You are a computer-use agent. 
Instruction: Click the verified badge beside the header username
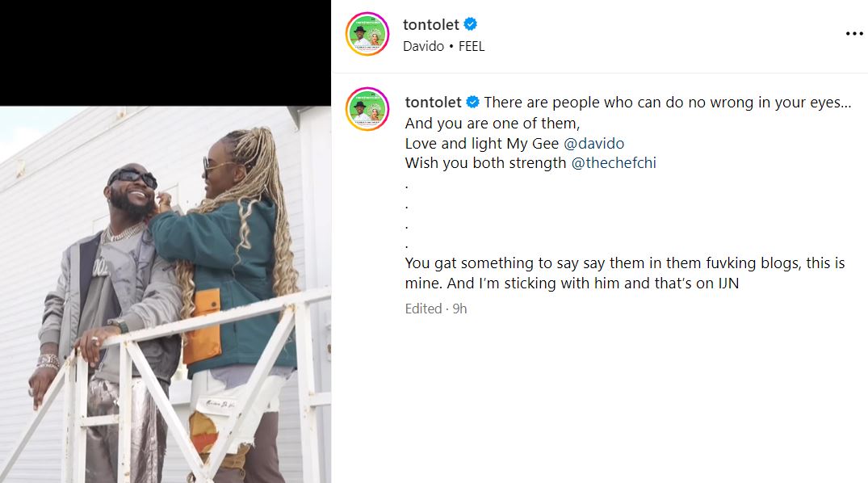coord(471,25)
